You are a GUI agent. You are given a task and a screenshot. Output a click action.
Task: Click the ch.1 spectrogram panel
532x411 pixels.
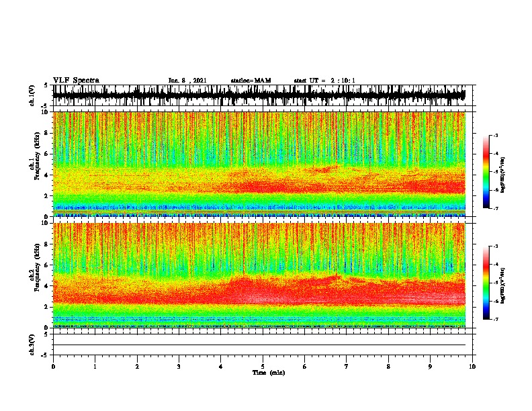259,164
